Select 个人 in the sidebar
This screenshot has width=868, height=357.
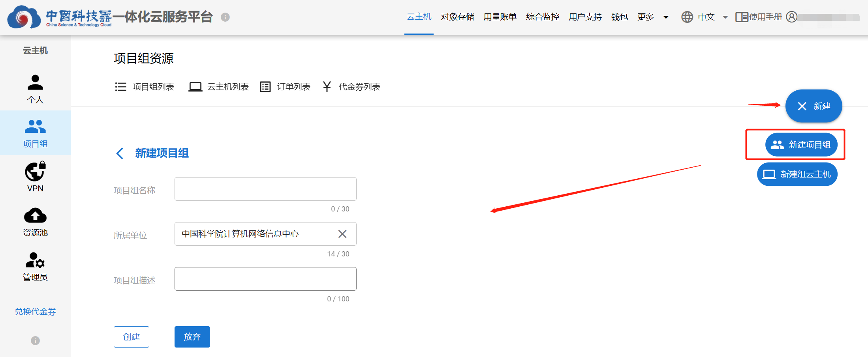click(35, 89)
